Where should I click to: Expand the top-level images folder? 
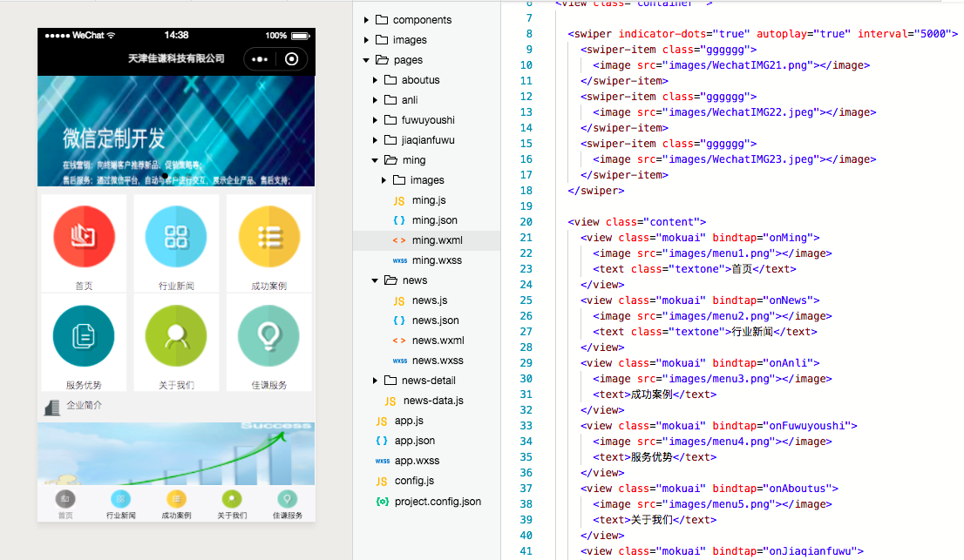click(x=366, y=40)
